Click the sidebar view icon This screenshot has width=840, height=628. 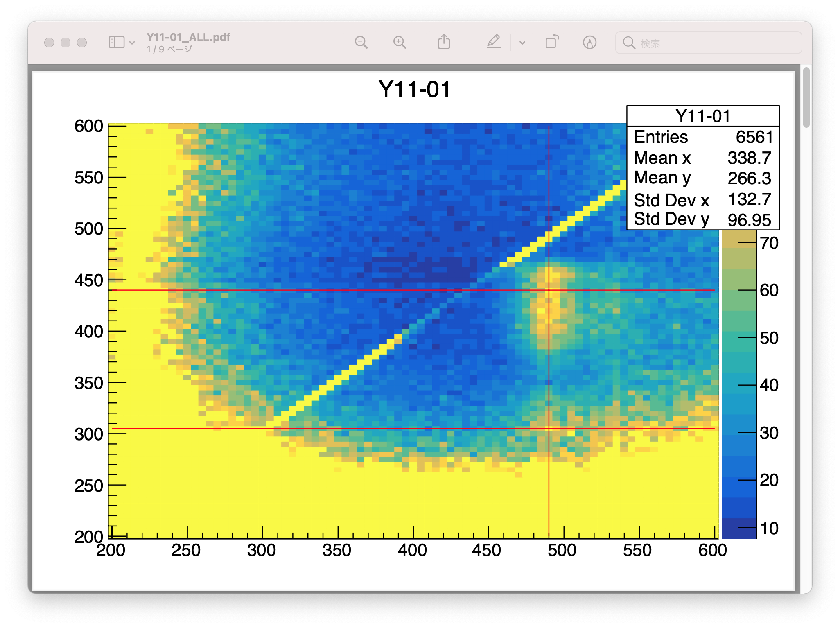pos(117,42)
